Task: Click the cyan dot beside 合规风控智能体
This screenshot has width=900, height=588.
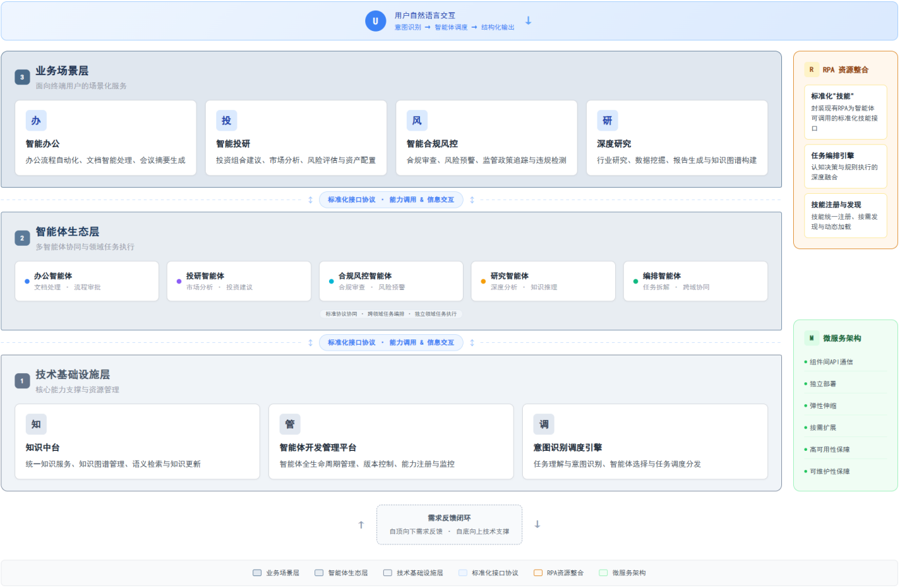Action: pos(332,281)
